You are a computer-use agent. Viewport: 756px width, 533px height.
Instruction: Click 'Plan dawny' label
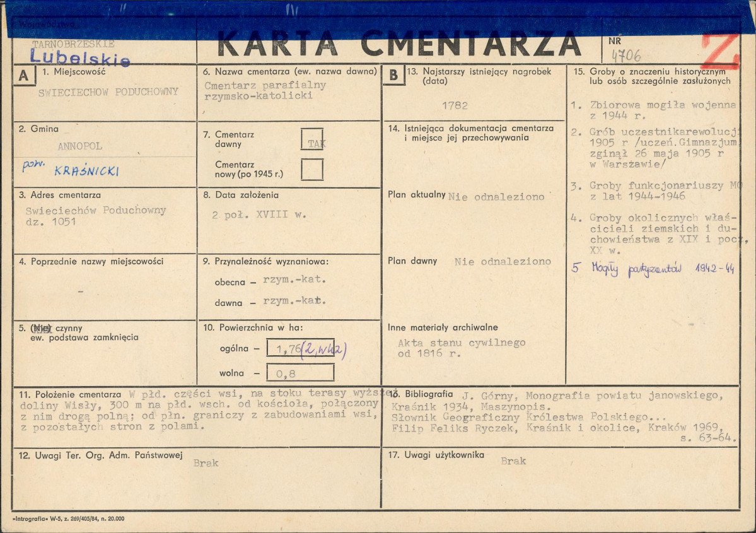(x=412, y=261)
